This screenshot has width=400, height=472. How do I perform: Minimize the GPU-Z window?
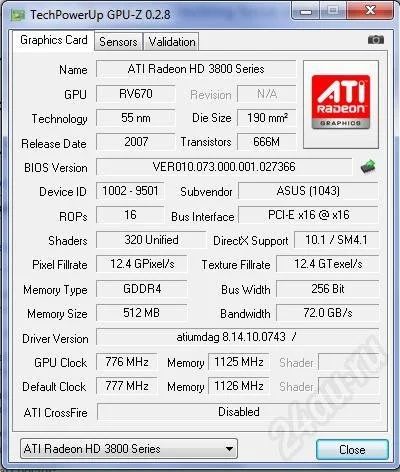pyautogui.click(x=305, y=11)
